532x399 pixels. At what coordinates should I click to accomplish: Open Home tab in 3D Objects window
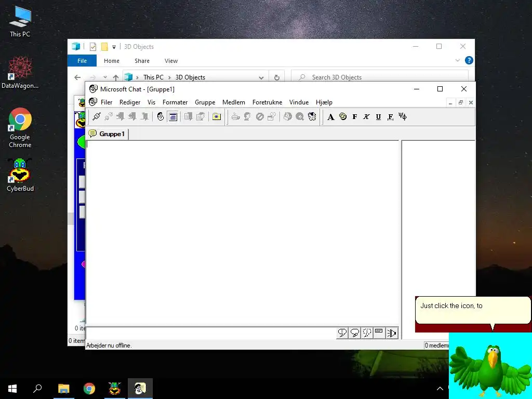112,61
